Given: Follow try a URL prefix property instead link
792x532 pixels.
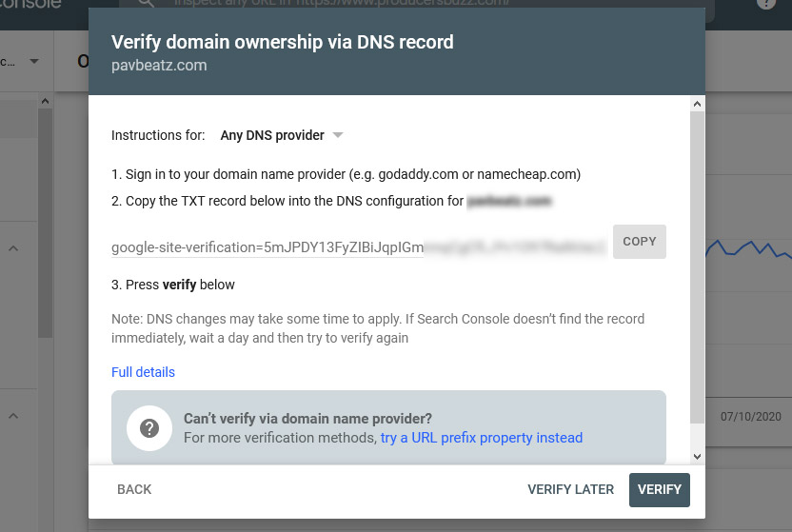Looking at the screenshot, I should (482, 438).
